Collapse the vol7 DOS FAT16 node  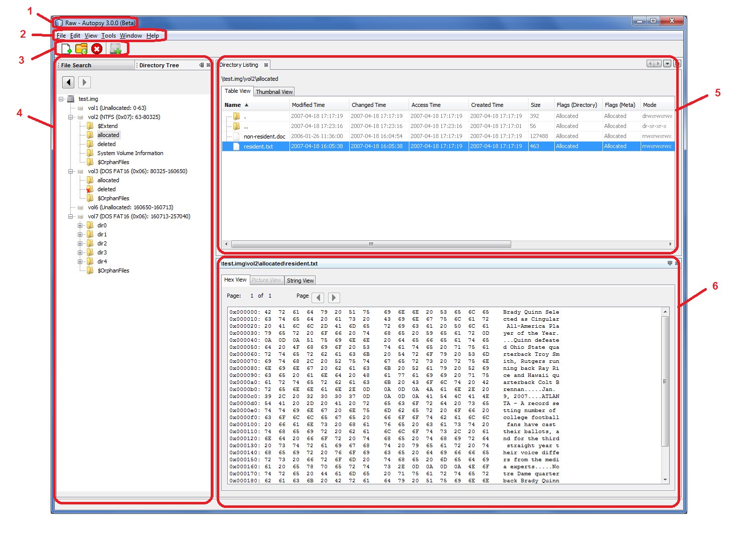[71, 216]
